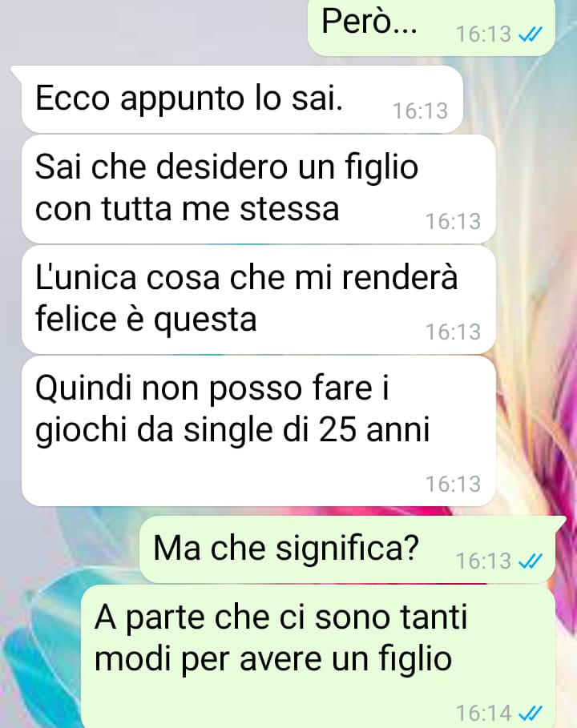Select the 'Però...' sent message bubble

[x=432, y=27]
